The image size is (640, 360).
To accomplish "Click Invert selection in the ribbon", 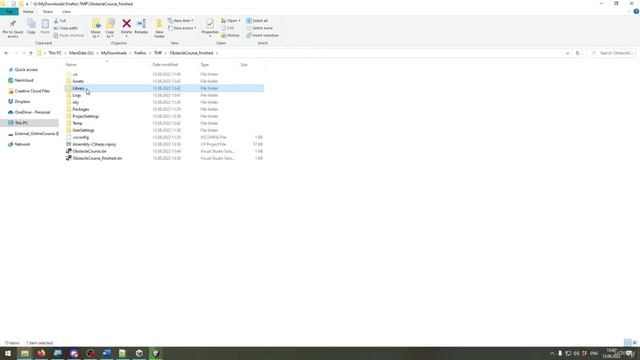I will [x=262, y=35].
